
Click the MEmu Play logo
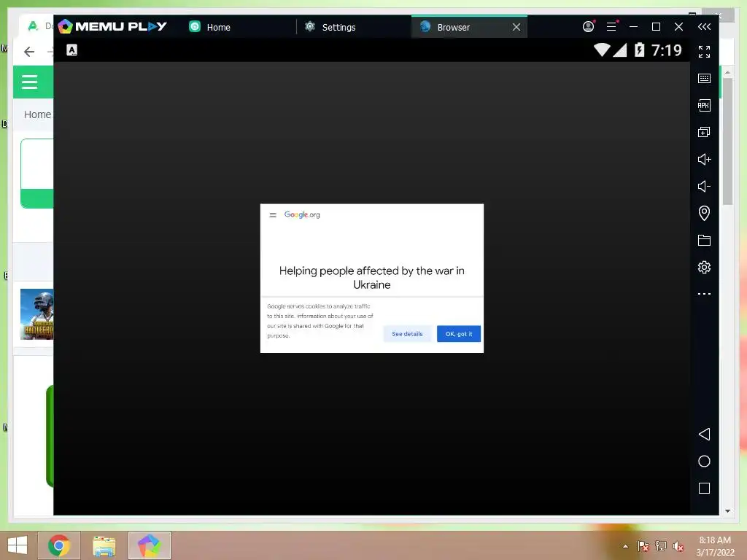click(x=112, y=27)
